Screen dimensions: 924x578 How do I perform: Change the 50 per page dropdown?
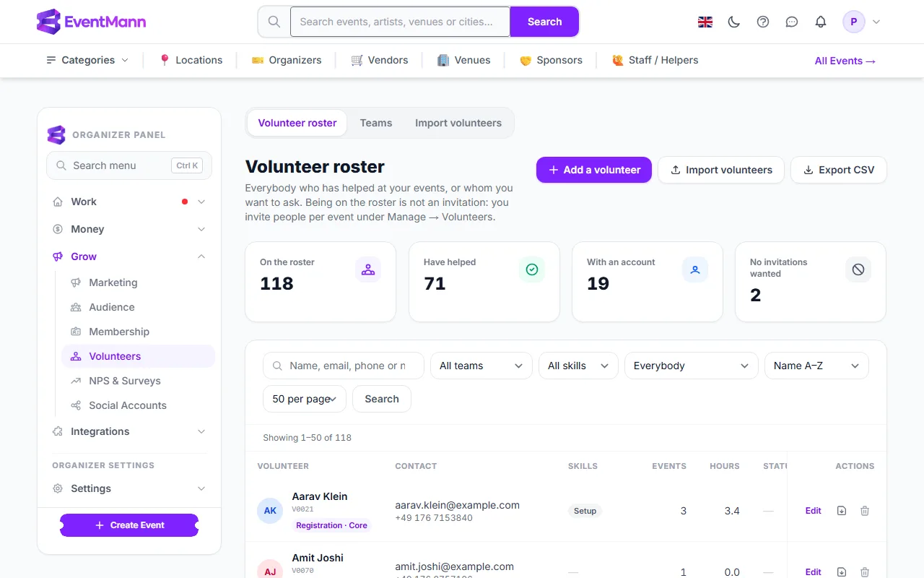305,399
